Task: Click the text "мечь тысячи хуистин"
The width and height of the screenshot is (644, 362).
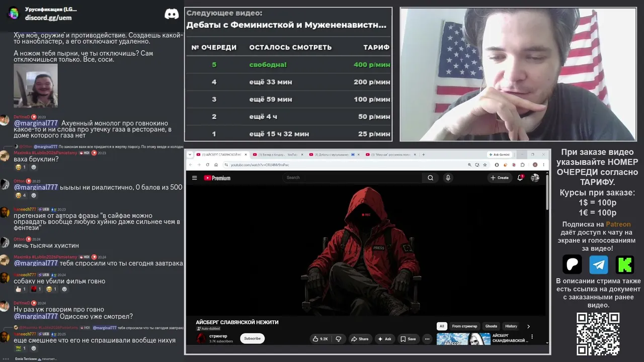Action: [46, 245]
